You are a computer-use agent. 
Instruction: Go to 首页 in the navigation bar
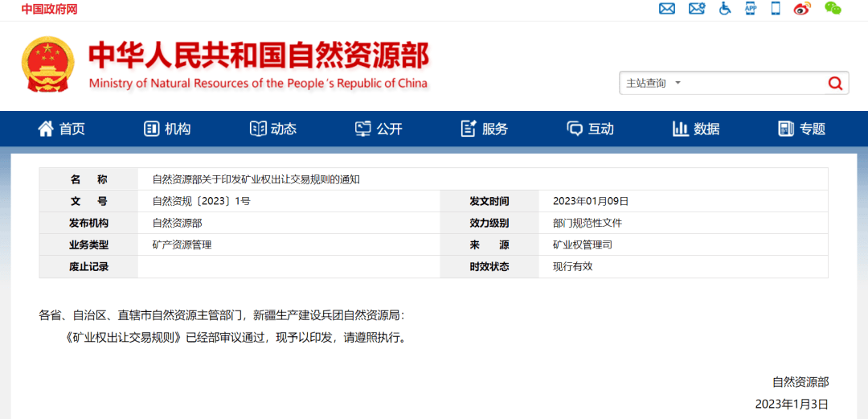coord(61,129)
